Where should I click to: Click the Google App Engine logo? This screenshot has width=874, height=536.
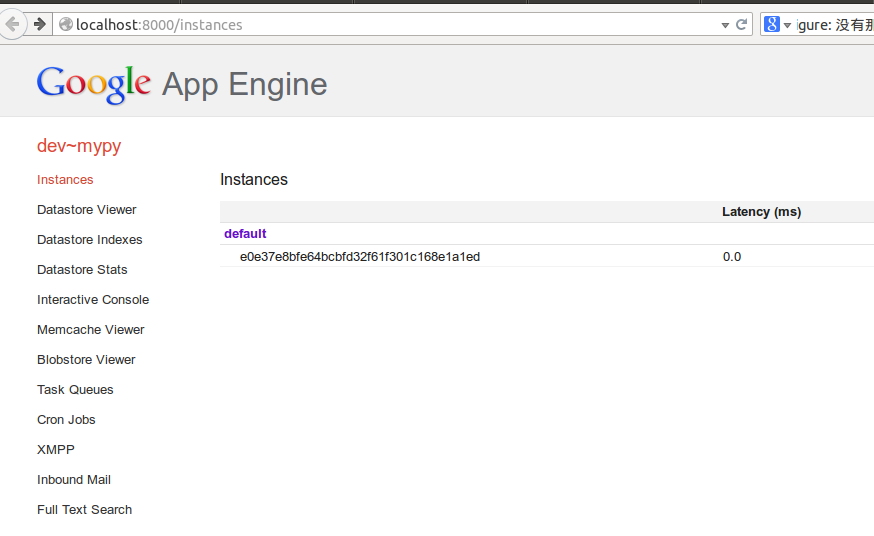(x=182, y=84)
